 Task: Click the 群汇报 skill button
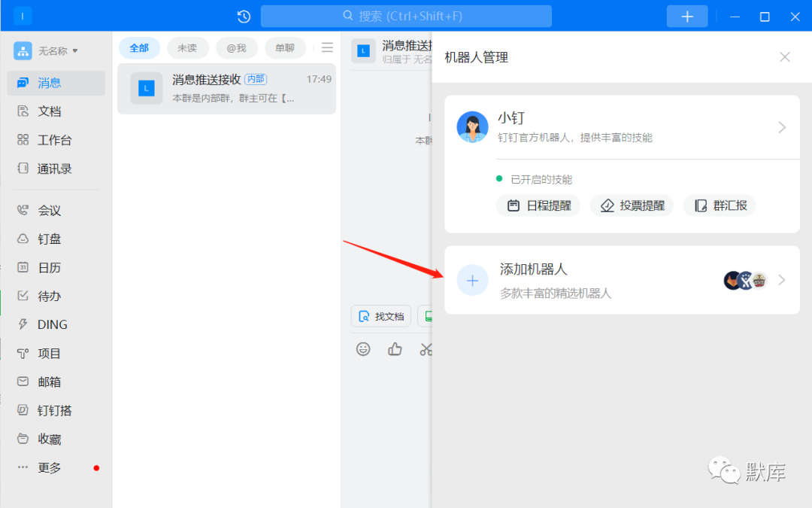(720, 205)
